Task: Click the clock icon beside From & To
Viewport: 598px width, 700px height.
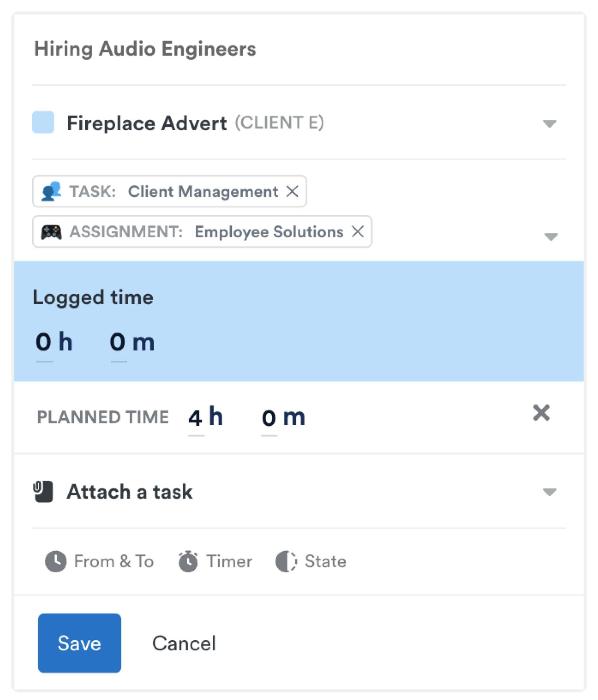Action: pos(56,561)
